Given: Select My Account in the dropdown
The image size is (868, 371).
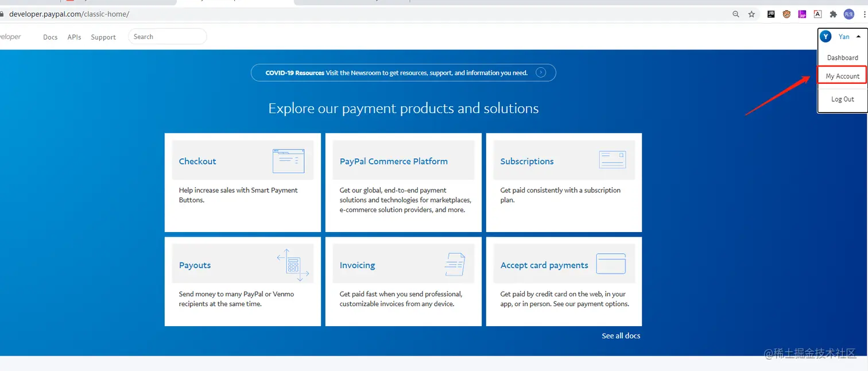Looking at the screenshot, I should click(842, 76).
